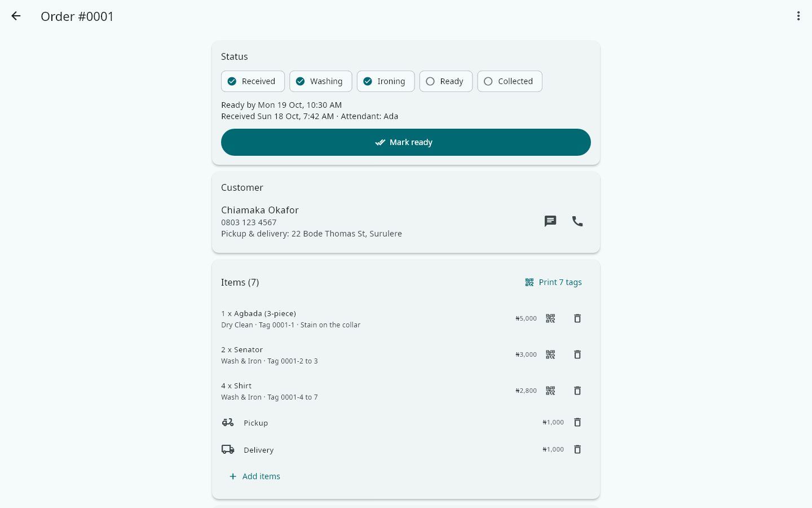The height and width of the screenshot is (508, 812).
Task: Click the Mark ready button
Action: click(406, 142)
